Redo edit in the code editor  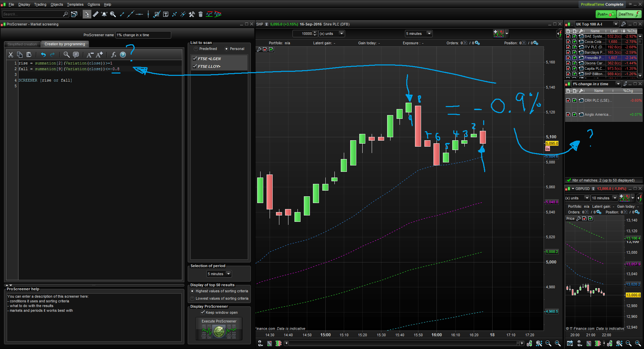52,55
